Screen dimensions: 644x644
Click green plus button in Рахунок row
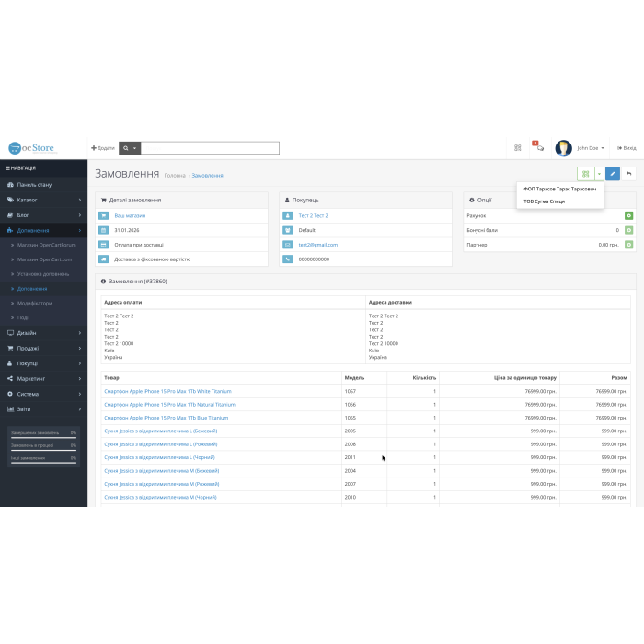pyautogui.click(x=628, y=215)
